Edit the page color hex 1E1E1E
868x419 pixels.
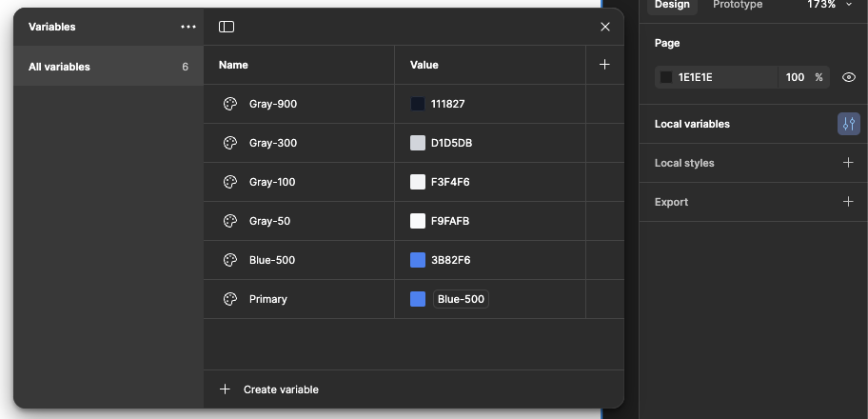coord(696,77)
